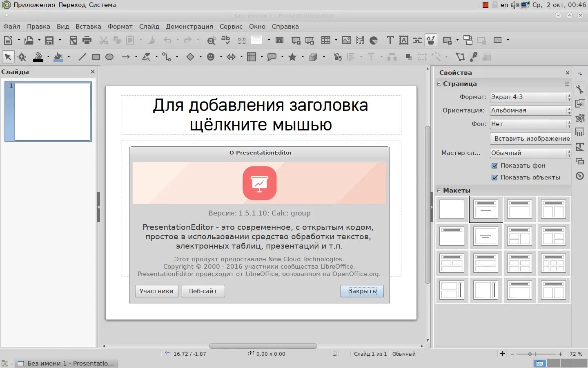Click the vertical scrollbar of slide editor
This screenshot has width=588, height=368.
tap(428, 204)
